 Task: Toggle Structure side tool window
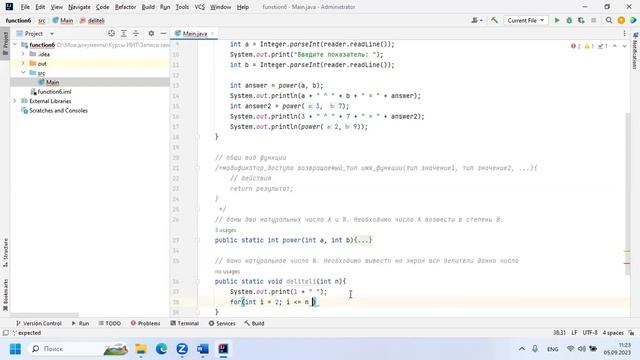tap(5, 252)
